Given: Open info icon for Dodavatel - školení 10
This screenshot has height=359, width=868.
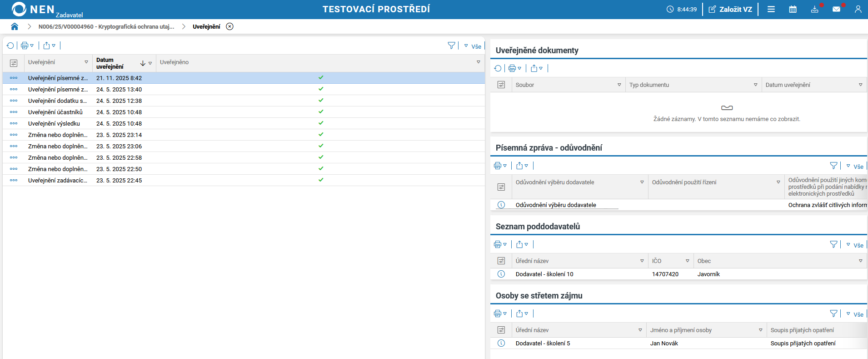Looking at the screenshot, I should [501, 274].
